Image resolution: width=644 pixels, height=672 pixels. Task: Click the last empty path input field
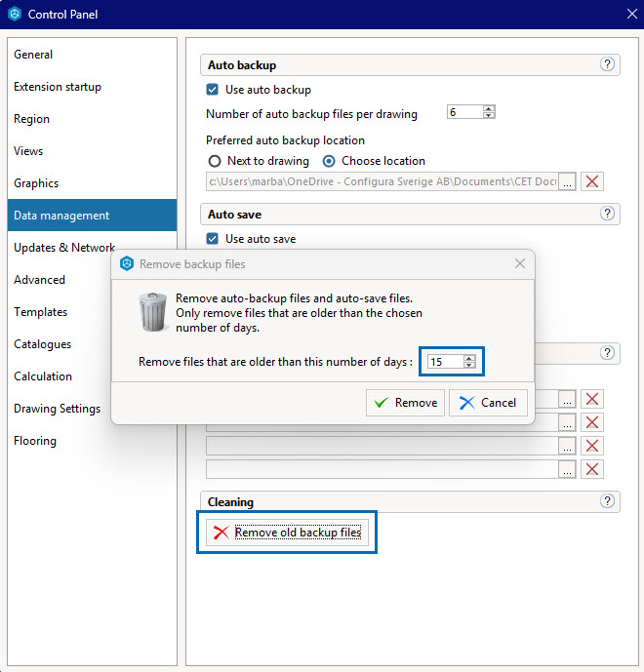click(x=382, y=469)
